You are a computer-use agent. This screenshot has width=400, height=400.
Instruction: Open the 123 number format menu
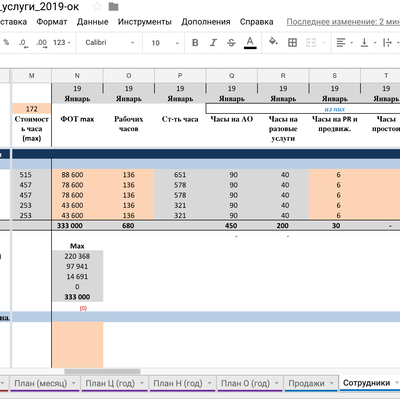(62, 43)
